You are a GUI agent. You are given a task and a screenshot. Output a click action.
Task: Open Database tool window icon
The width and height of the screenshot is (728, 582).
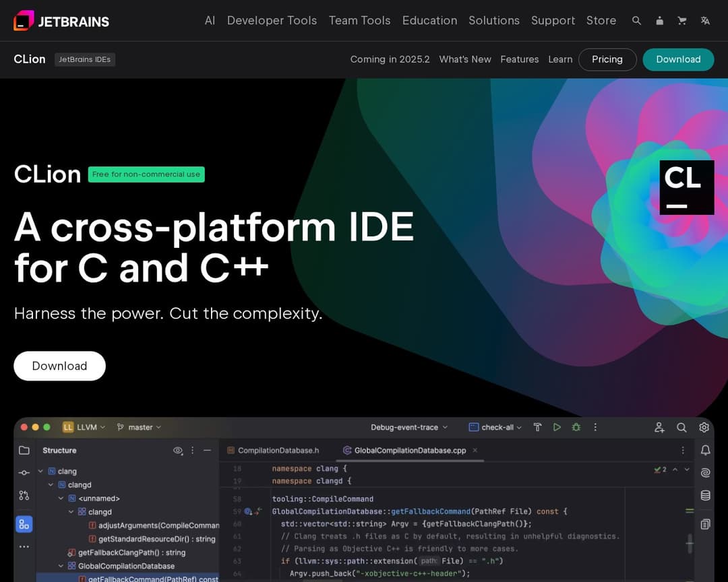(x=705, y=496)
